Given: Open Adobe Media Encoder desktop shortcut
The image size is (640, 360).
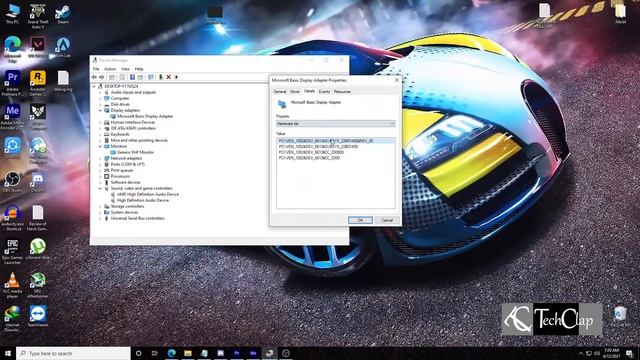Looking at the screenshot, I should pyautogui.click(x=12, y=117).
